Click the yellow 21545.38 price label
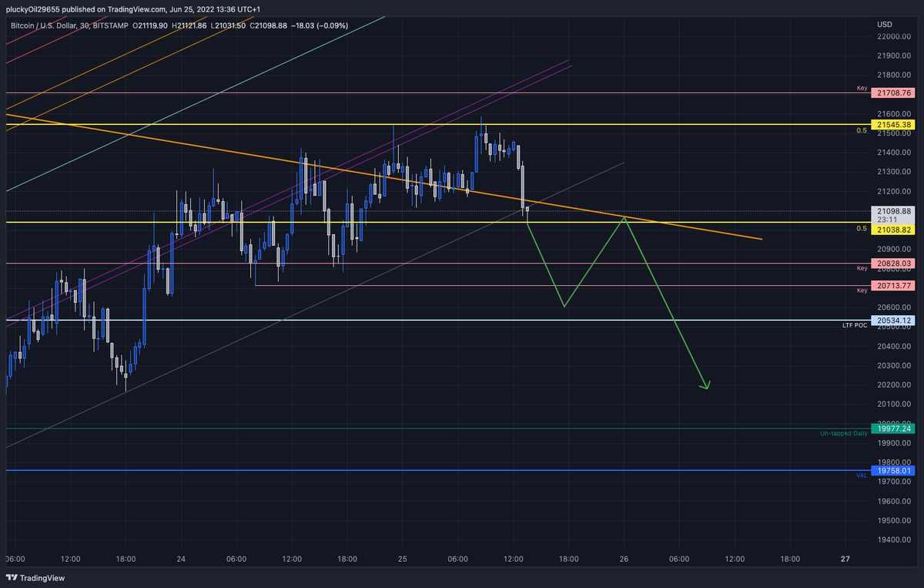This screenshot has height=588, width=924. click(893, 124)
